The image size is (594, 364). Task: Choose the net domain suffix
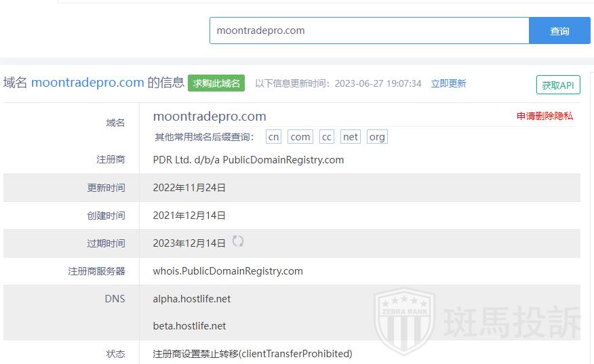pos(351,137)
